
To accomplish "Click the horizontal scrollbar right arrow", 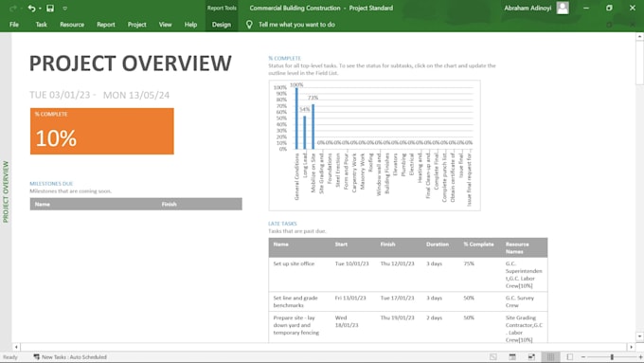I will [x=632, y=347].
